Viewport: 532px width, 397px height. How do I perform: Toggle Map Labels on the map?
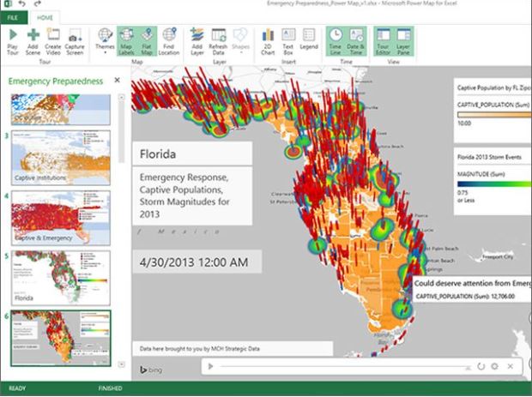coord(126,41)
